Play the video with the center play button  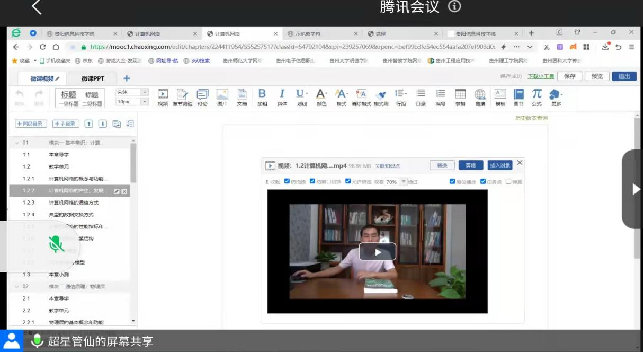[x=377, y=252]
